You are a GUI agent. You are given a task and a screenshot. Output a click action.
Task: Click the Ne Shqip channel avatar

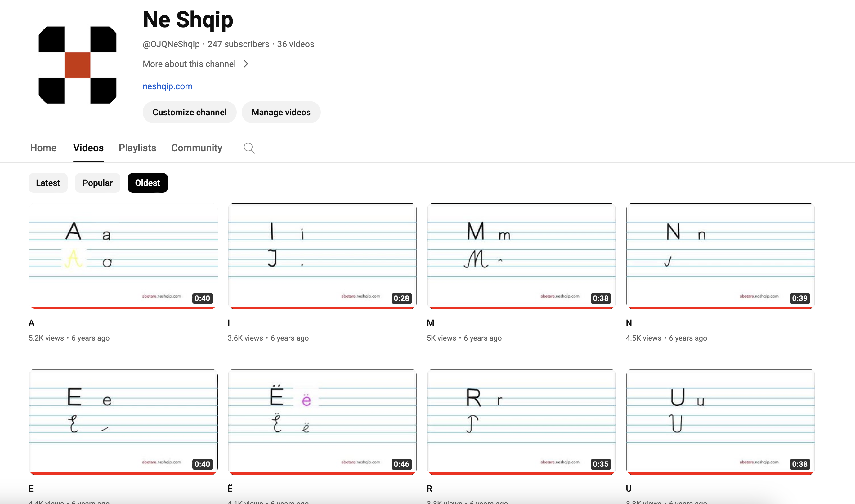78,65
